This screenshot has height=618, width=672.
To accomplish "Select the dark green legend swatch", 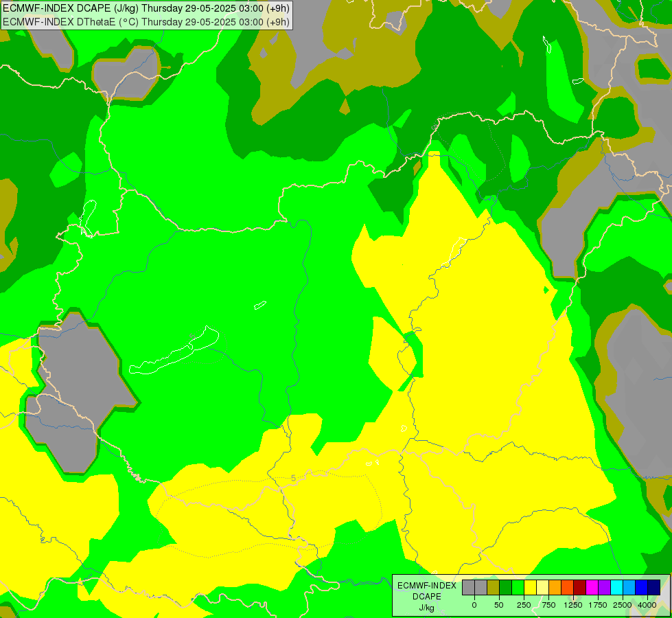I will click(x=505, y=588).
